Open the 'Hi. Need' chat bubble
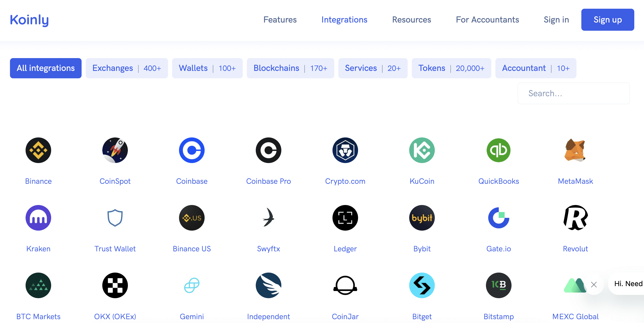Image resolution: width=644 pixels, height=323 pixels. click(627, 284)
